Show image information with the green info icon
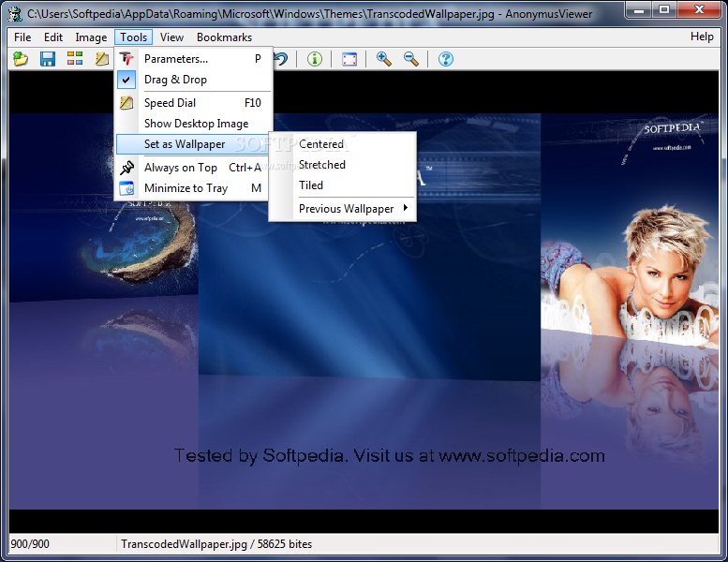This screenshot has height=562, width=728. tap(315, 59)
